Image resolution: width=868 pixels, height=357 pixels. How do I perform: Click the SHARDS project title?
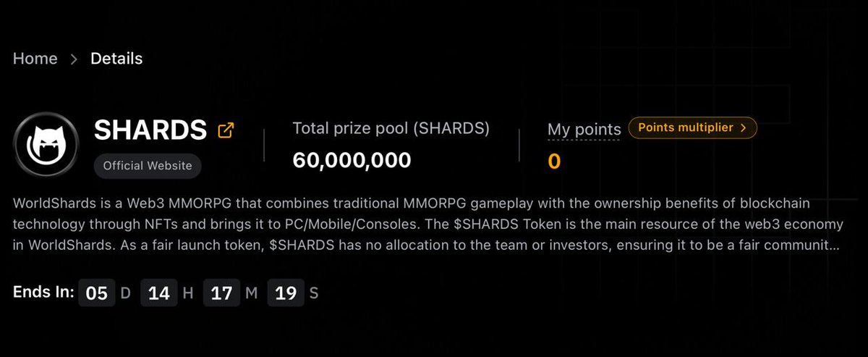pyautogui.click(x=150, y=130)
